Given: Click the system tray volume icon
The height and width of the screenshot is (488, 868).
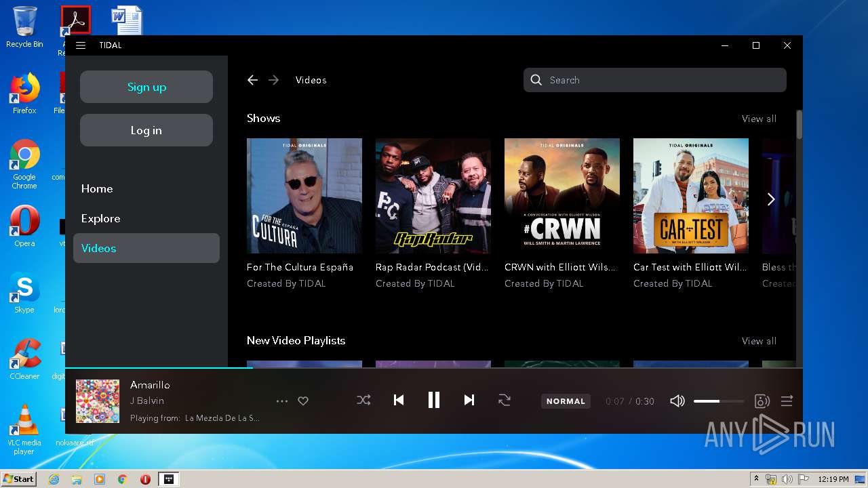Looking at the screenshot, I should click(787, 479).
